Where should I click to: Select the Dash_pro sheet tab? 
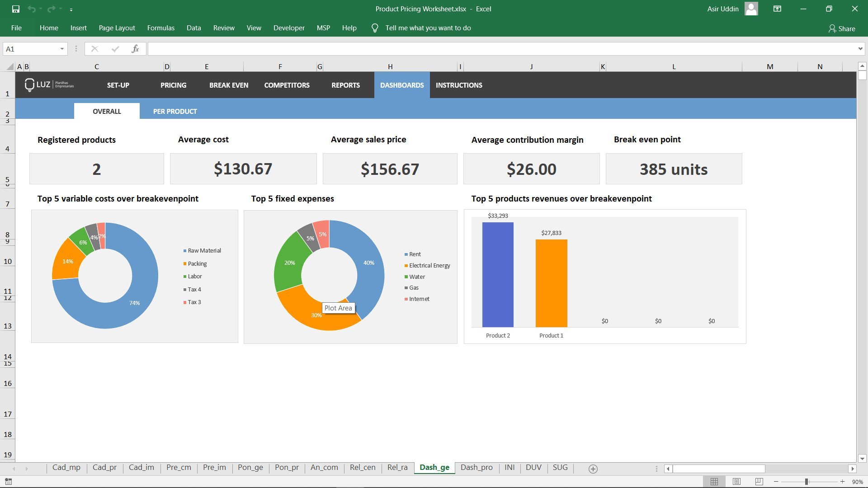[476, 467]
